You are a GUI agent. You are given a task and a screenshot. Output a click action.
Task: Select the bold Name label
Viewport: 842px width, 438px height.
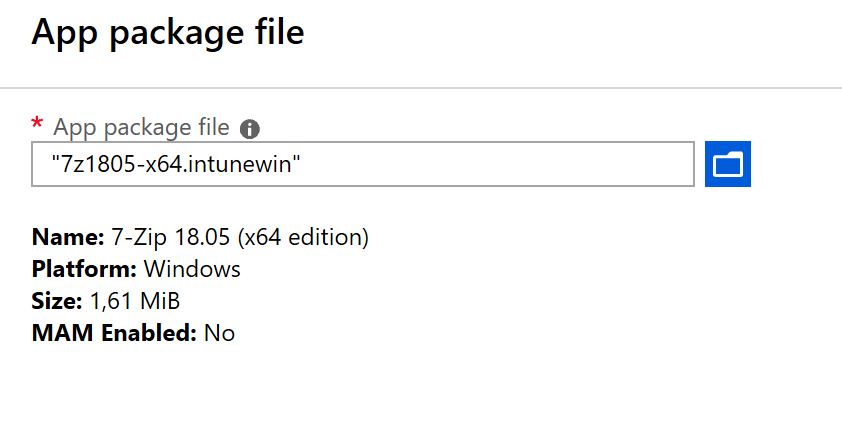point(67,238)
